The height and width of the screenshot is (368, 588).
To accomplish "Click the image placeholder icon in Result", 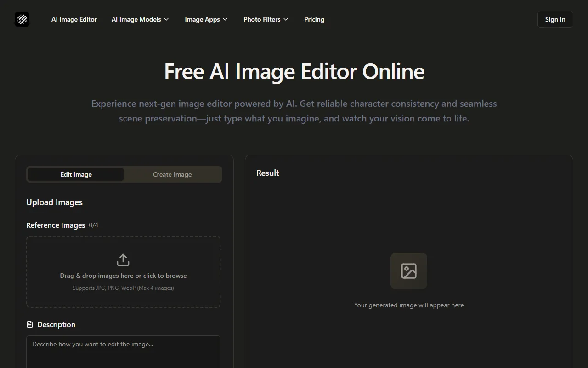I will [x=408, y=271].
